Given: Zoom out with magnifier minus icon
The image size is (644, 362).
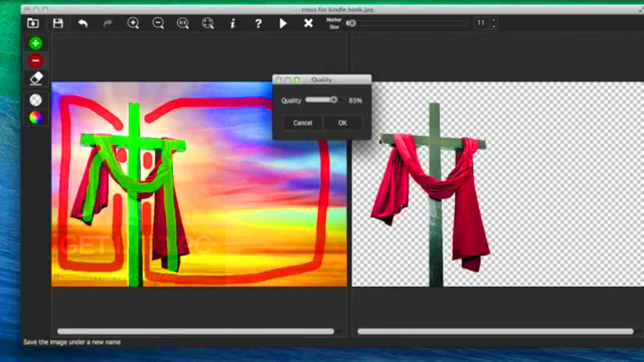Looking at the screenshot, I should coord(158,23).
